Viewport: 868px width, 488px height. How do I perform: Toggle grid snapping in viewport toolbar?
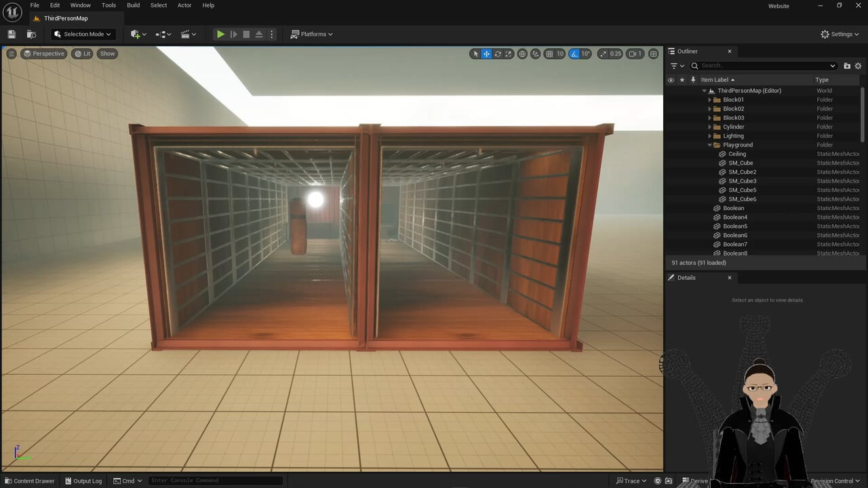549,54
